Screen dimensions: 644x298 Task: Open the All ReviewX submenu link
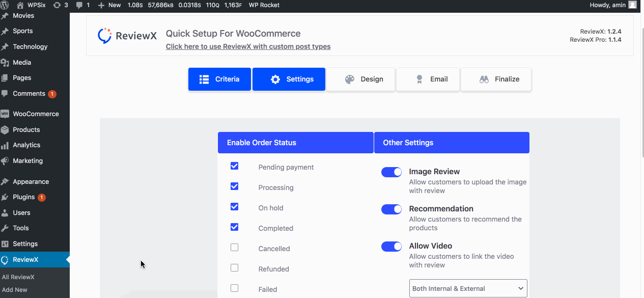(x=18, y=277)
